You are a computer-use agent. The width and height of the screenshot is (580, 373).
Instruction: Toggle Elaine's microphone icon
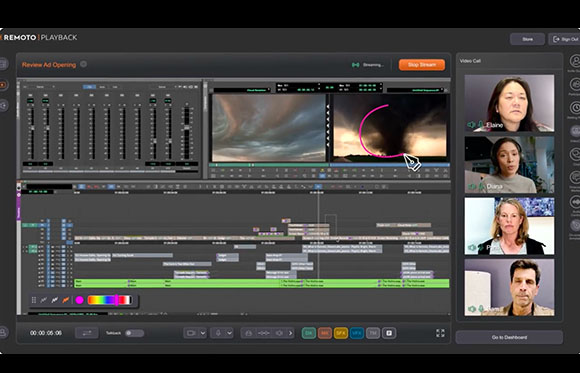(x=480, y=125)
